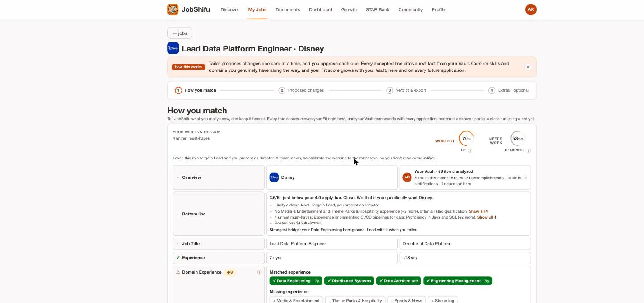Click the Posted pay $156K–$209K line
Image resolution: width=644 pixels, height=303 pixels.
pyautogui.click(x=298, y=223)
